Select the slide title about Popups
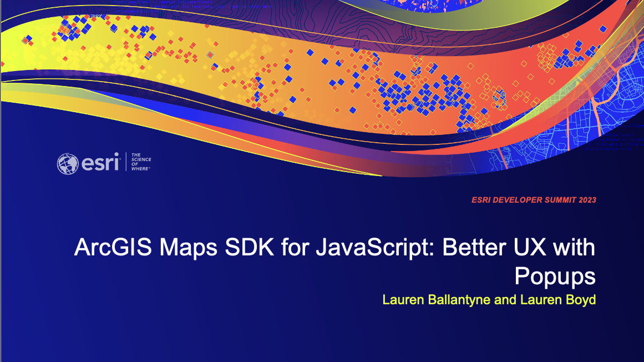This screenshot has width=644, height=362. click(333, 249)
